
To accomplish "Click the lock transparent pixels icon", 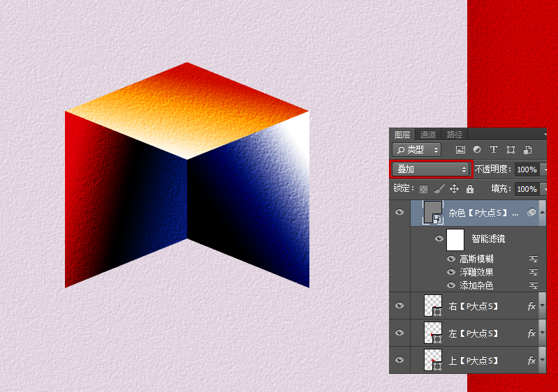I will pyautogui.click(x=424, y=189).
